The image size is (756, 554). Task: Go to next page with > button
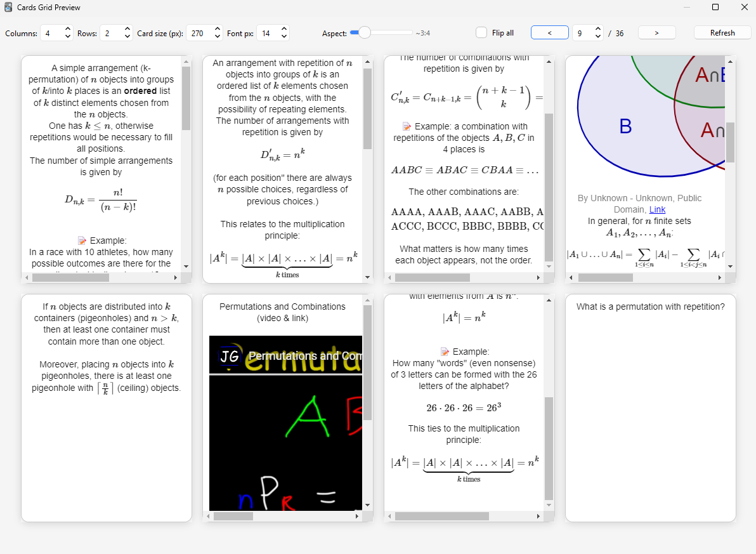[x=656, y=32]
